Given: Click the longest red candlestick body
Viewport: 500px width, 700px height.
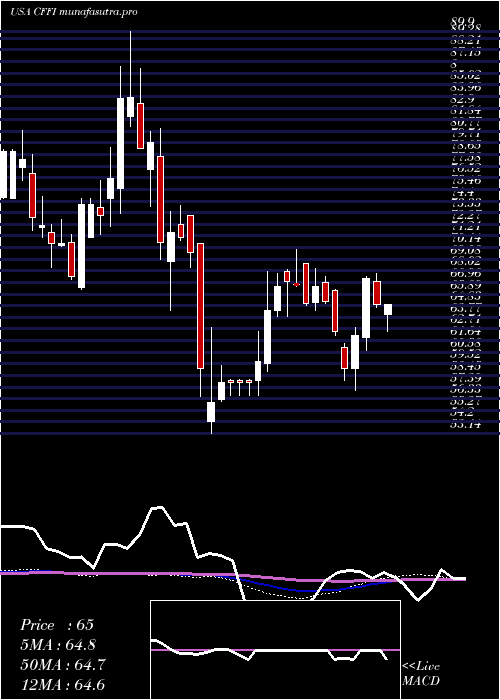Looking at the screenshot, I should pos(200,306).
